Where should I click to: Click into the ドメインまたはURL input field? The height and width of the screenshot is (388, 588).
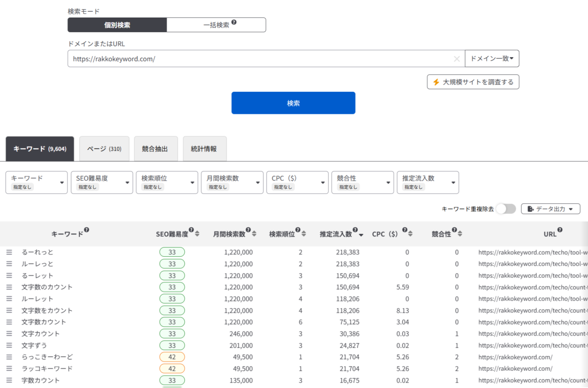coord(259,59)
